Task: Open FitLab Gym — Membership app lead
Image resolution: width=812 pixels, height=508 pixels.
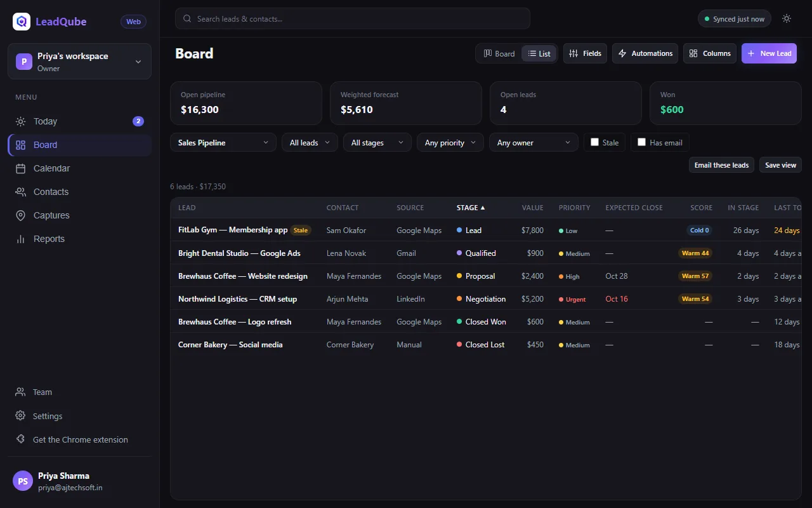Action: tap(233, 230)
